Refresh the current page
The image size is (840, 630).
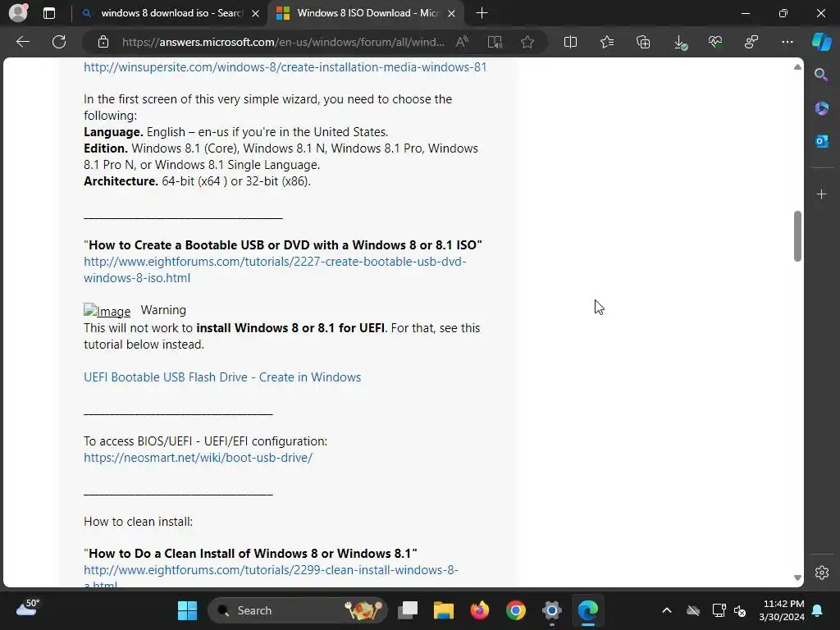coord(59,42)
